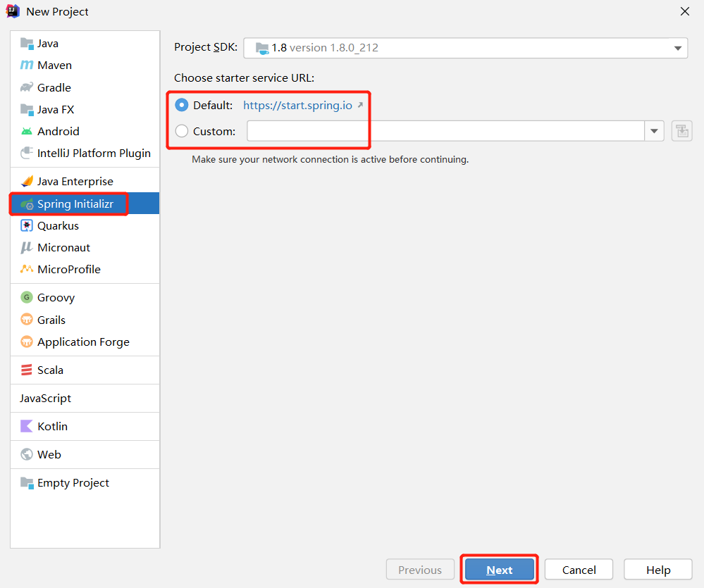Click the Java FX folder icon
Screen dimensions: 704x588
click(x=27, y=109)
